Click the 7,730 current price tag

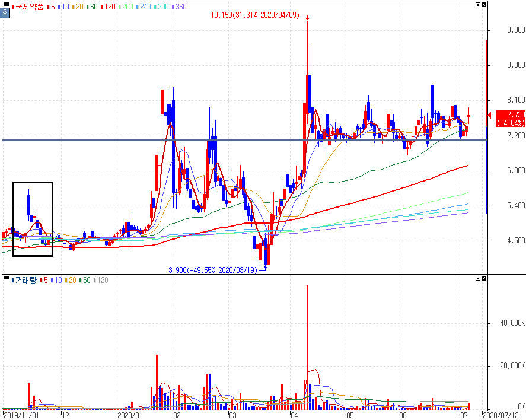click(x=510, y=119)
